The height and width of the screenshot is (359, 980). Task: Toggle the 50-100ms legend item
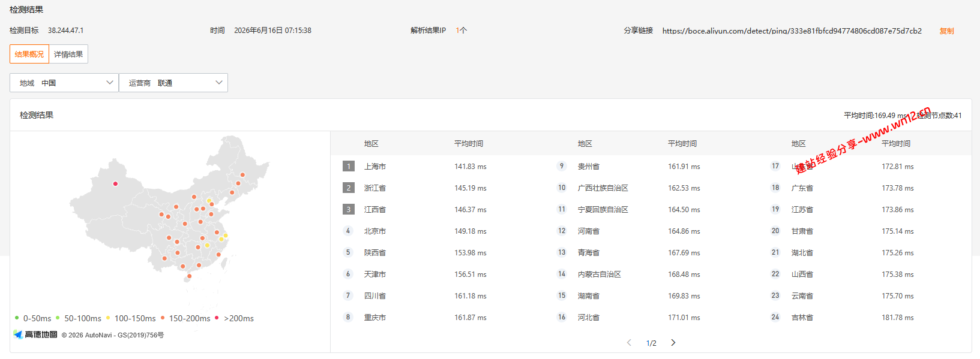pyautogui.click(x=79, y=318)
